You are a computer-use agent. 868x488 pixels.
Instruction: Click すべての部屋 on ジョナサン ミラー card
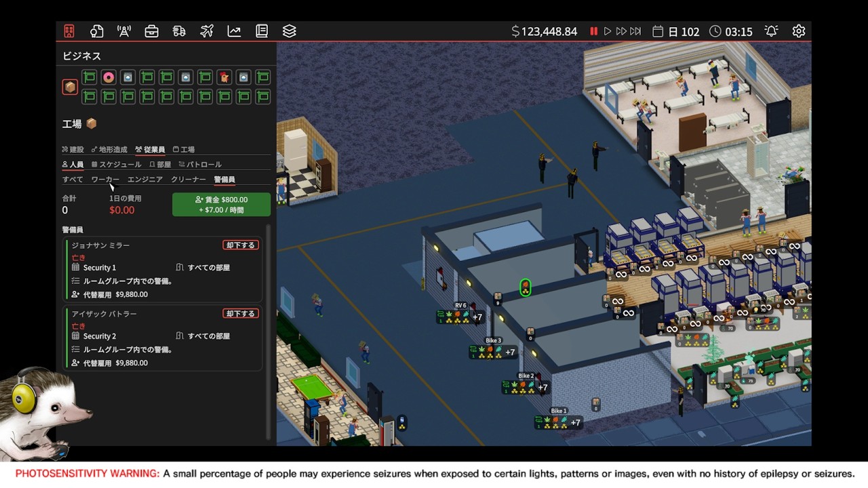pyautogui.click(x=203, y=268)
